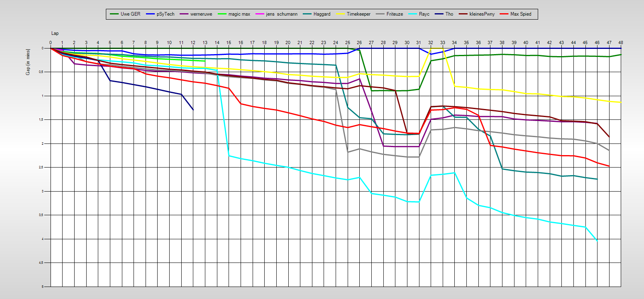Click lap number 8 on top axis
644x299 pixels.
point(146,42)
